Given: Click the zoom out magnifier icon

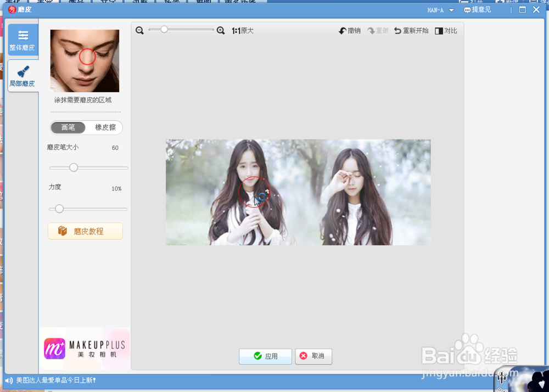Looking at the screenshot, I should point(139,30).
